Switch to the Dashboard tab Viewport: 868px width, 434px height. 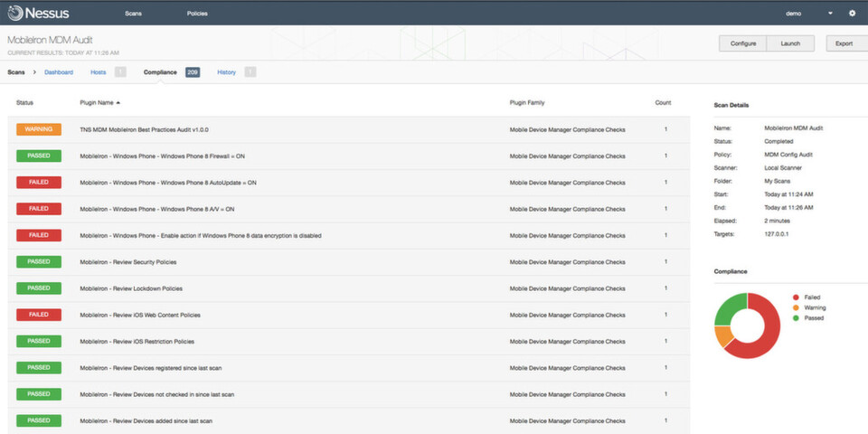click(x=59, y=72)
